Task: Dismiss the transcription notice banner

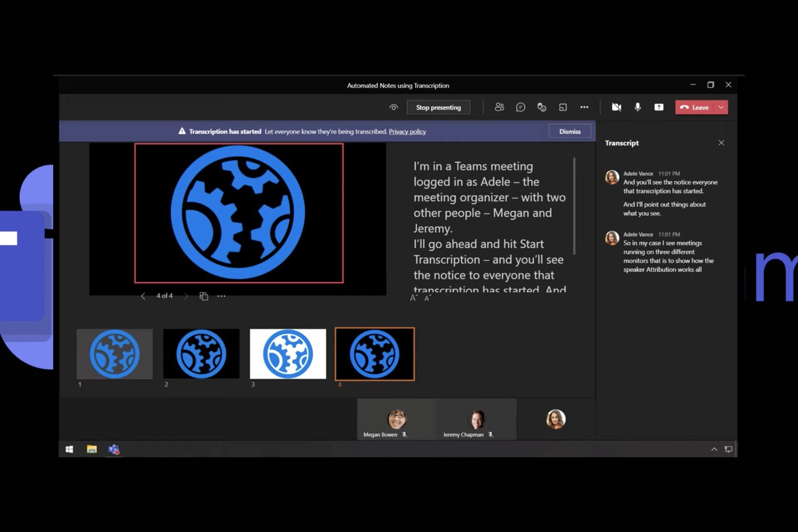Action: click(569, 131)
